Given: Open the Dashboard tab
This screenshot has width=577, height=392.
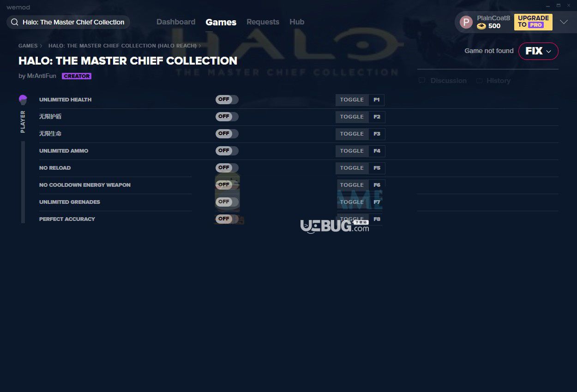Looking at the screenshot, I should [176, 22].
